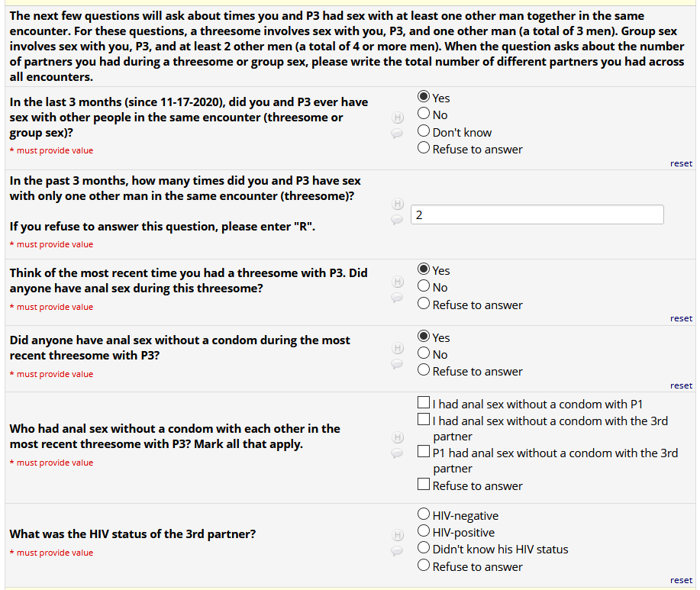Click comment bubble for 'Mark all that apply' question

tap(397, 453)
